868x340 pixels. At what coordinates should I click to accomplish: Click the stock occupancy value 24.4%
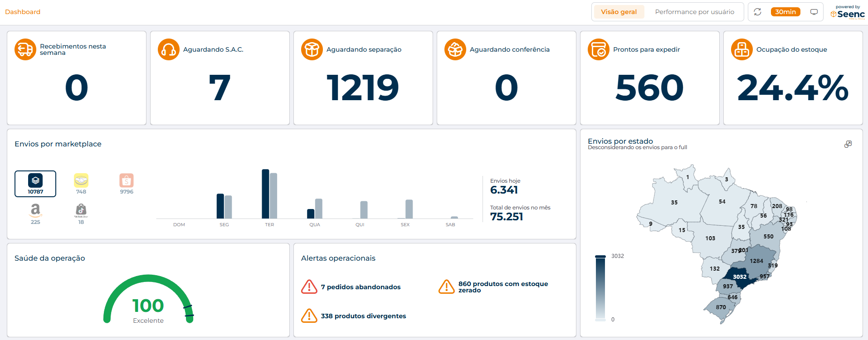tap(793, 87)
